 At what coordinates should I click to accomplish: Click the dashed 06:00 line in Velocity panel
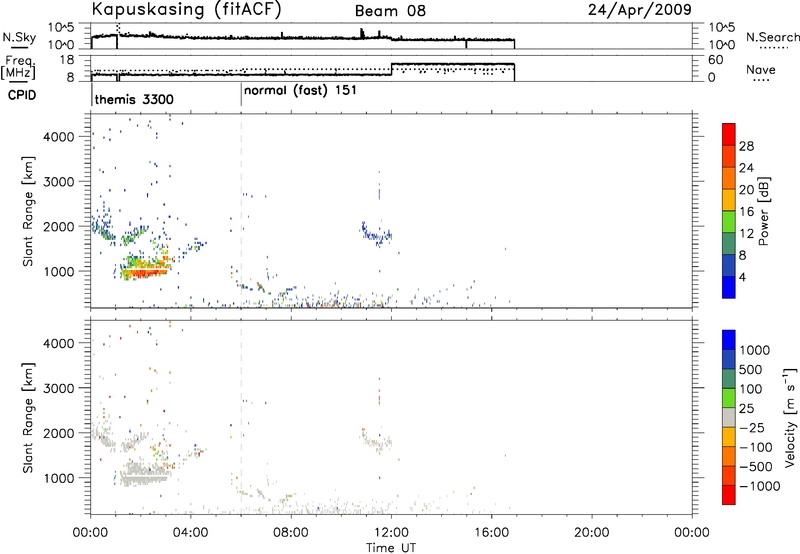click(241, 417)
